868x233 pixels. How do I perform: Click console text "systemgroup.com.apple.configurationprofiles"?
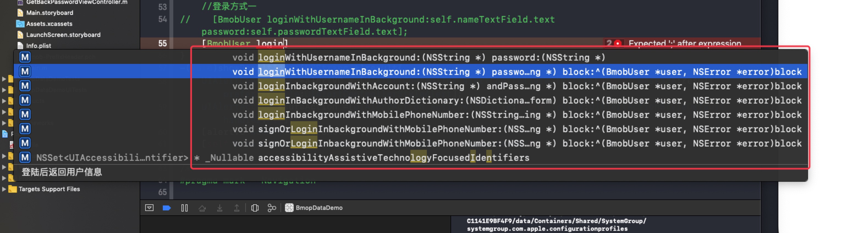point(547,229)
